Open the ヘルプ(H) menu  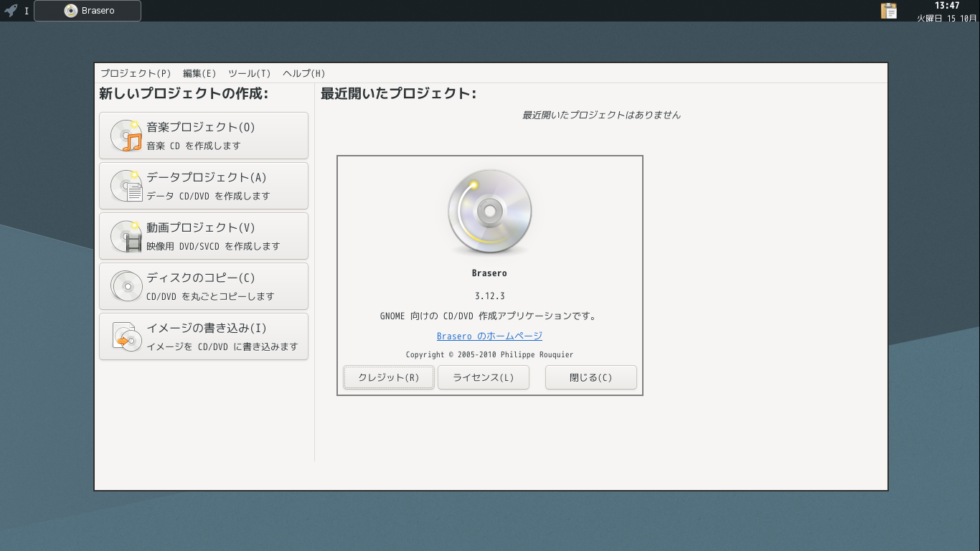click(304, 73)
